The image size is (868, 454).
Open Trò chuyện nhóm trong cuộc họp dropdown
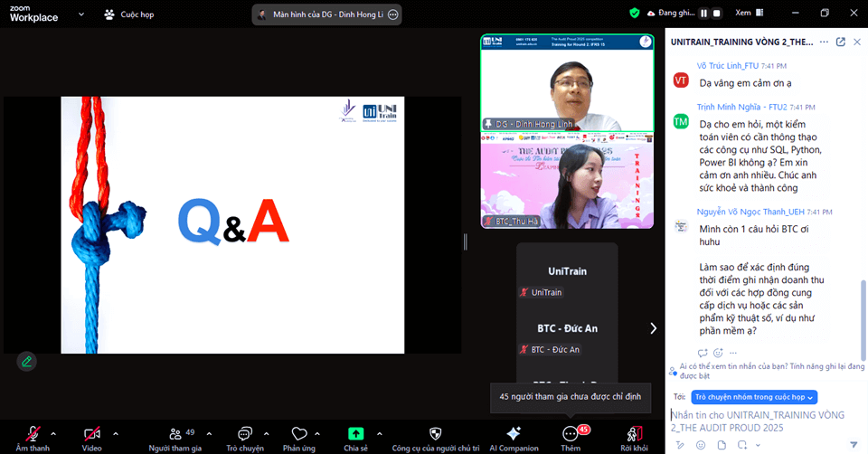[x=754, y=397]
